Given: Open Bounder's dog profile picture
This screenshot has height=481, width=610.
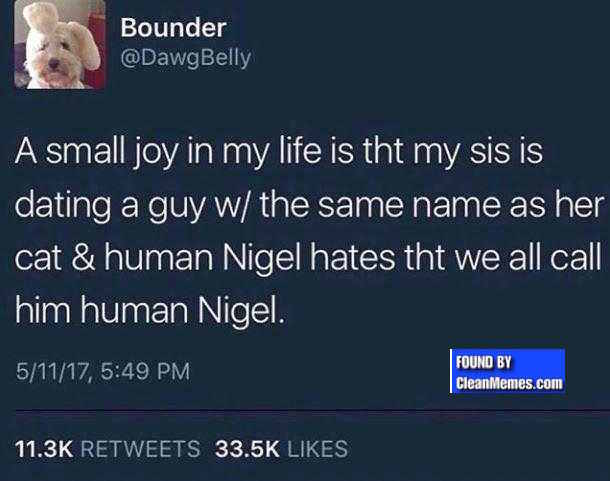Looking at the screenshot, I should (60, 44).
